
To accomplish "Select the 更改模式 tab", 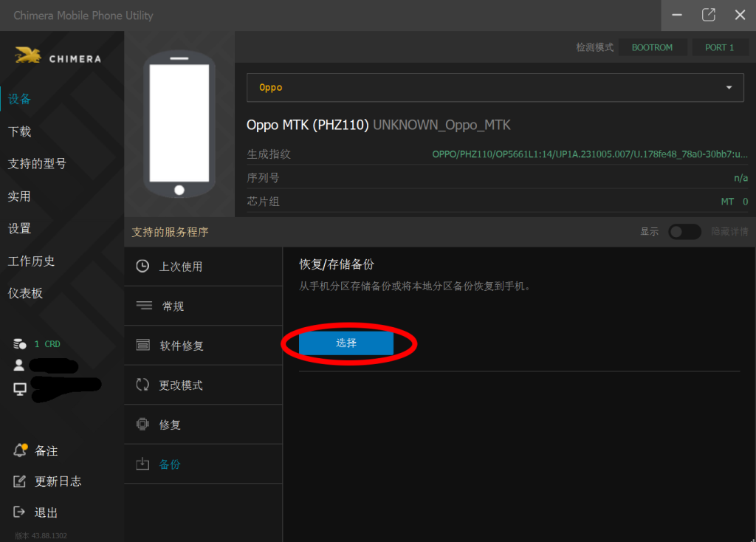I will pyautogui.click(x=203, y=385).
